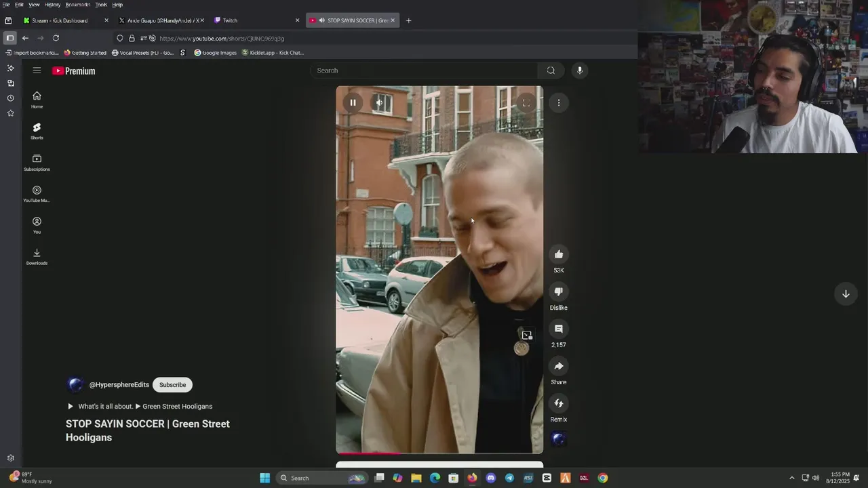
Task: Open sidebar settings gear at bottom
Action: pos(10,458)
